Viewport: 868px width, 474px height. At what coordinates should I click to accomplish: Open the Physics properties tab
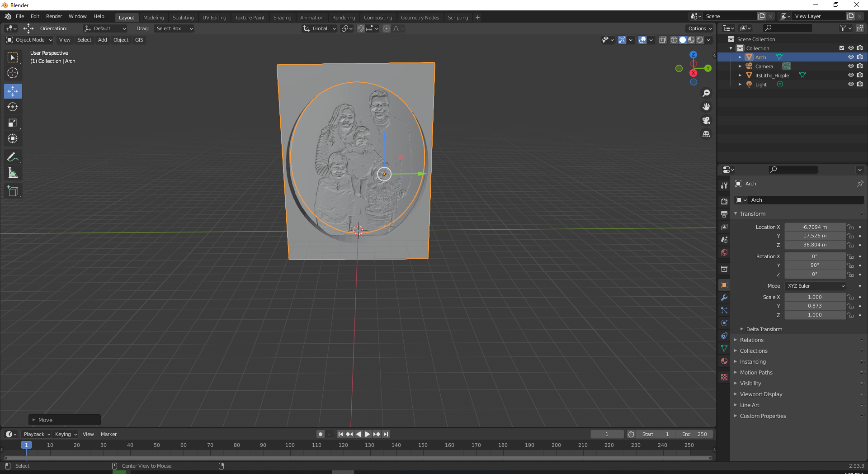point(724,323)
